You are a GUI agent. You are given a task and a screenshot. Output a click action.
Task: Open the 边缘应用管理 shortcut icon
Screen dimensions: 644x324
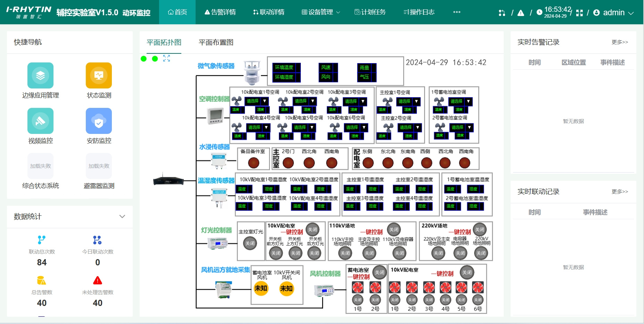point(40,75)
